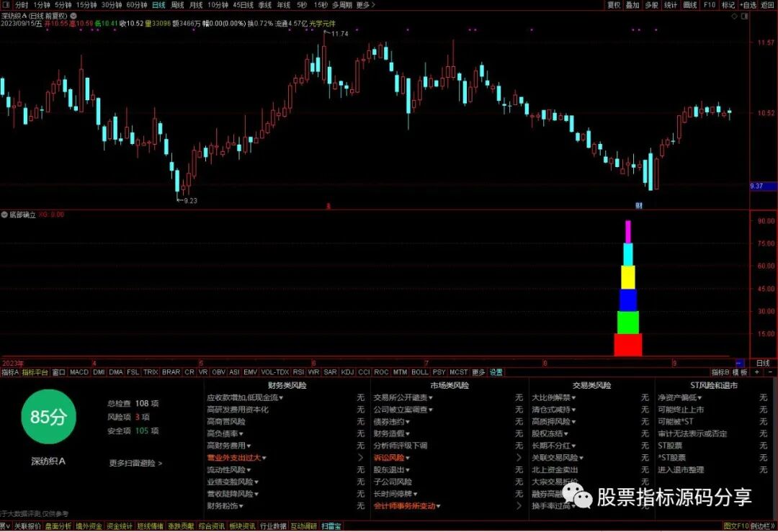Select the KDJ indicator tab
The image size is (778, 532).
[347, 372]
